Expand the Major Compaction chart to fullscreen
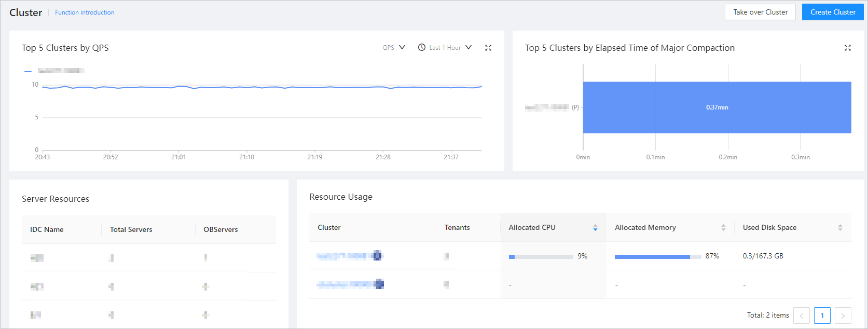868x329 pixels. (847, 48)
